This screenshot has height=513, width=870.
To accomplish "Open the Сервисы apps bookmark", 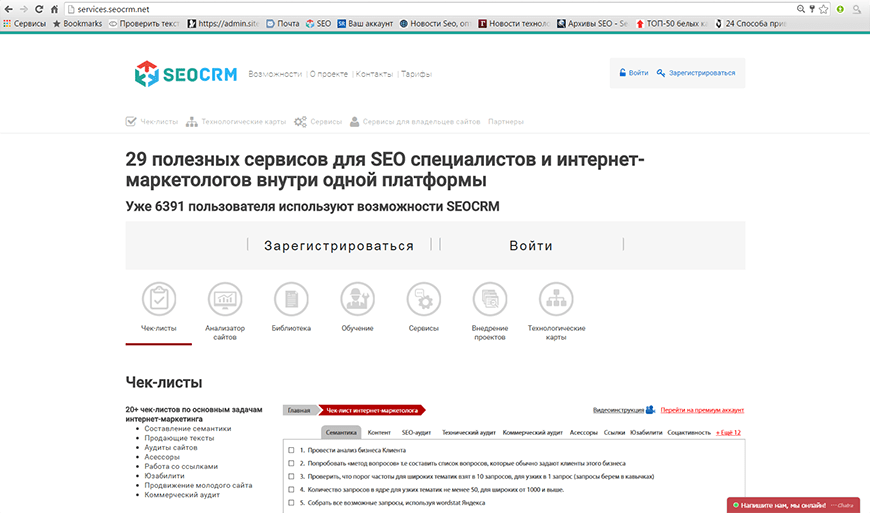I will point(25,24).
